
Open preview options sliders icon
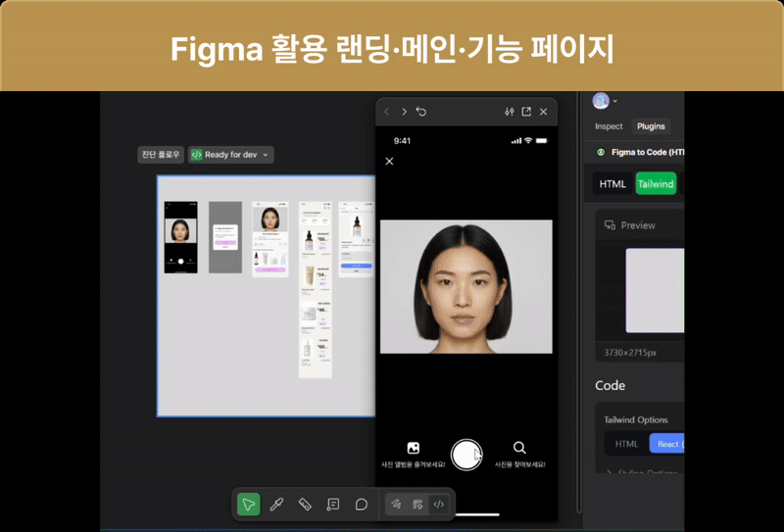[x=509, y=112]
